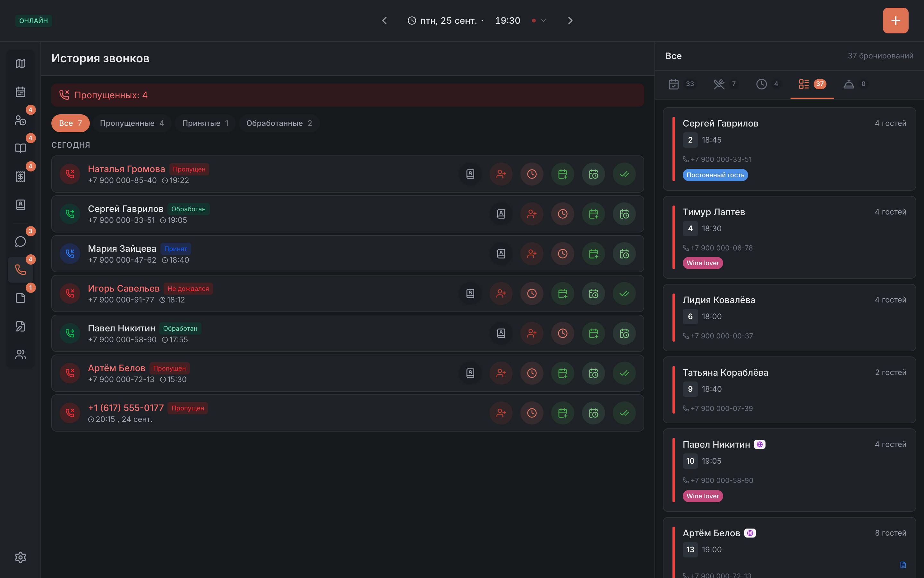924x578 pixels.
Task: Switch to service bell tab 0
Action: click(856, 84)
